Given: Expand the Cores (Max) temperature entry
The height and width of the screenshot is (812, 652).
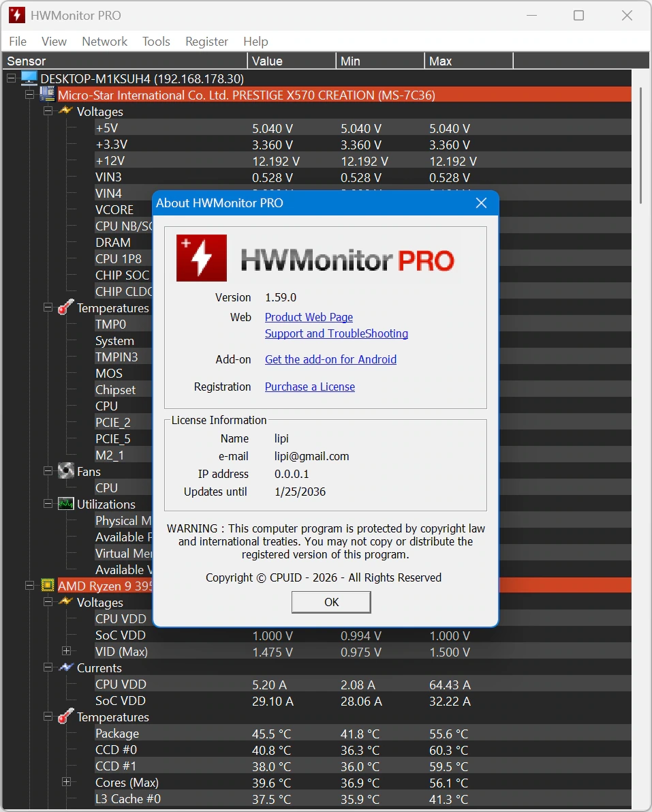Looking at the screenshot, I should 66,782.
